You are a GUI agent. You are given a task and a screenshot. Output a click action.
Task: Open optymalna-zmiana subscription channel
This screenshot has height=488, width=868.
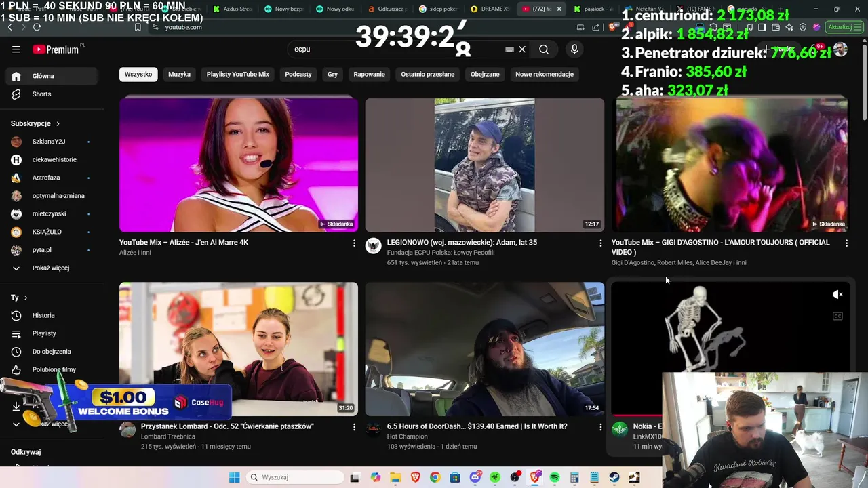tap(53, 196)
